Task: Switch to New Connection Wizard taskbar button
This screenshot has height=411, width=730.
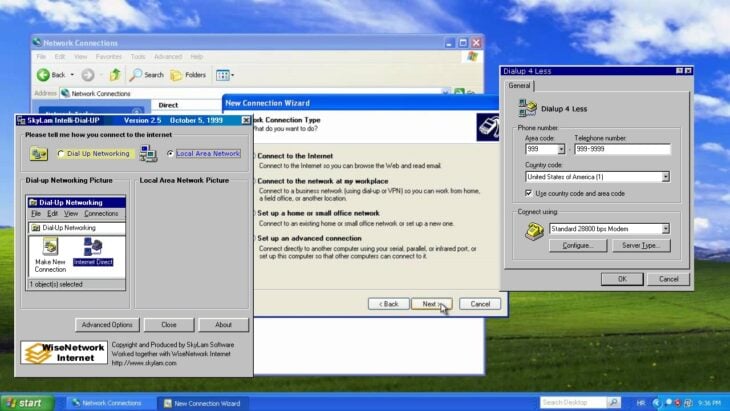Action: click(x=203, y=403)
